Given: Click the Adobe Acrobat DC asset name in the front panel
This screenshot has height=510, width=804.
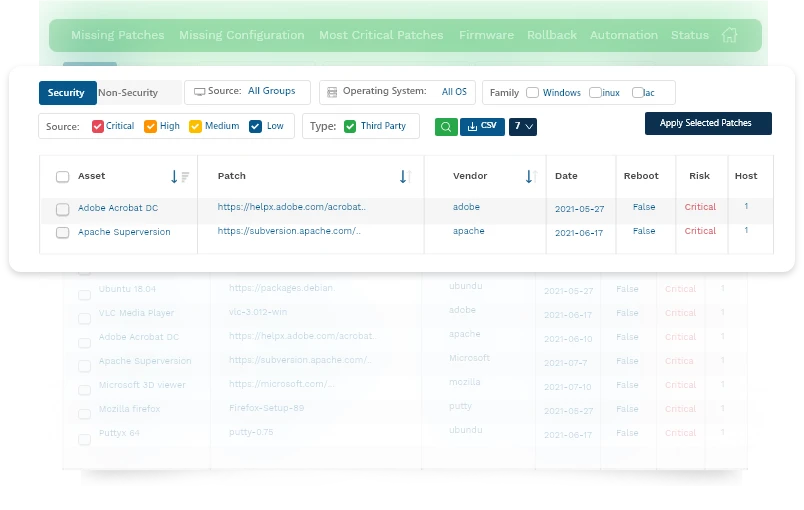Looking at the screenshot, I should click(118, 208).
